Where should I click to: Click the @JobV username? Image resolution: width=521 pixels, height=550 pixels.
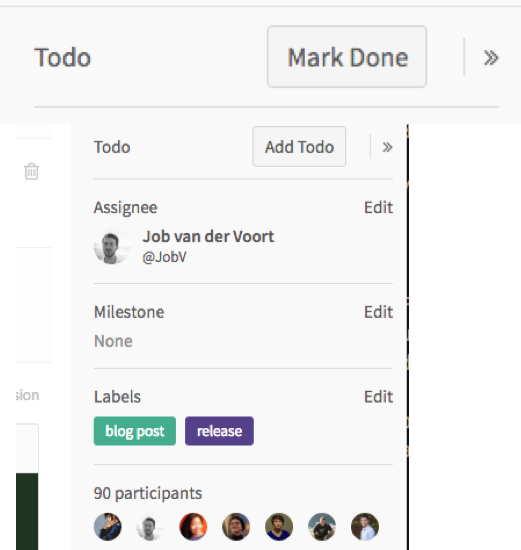[x=164, y=257]
